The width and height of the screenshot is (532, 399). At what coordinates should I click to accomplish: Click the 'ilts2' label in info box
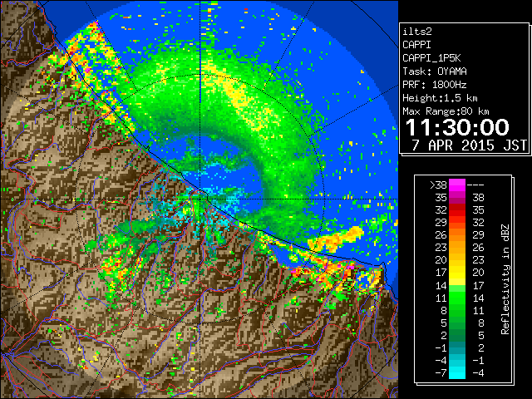pyautogui.click(x=417, y=32)
